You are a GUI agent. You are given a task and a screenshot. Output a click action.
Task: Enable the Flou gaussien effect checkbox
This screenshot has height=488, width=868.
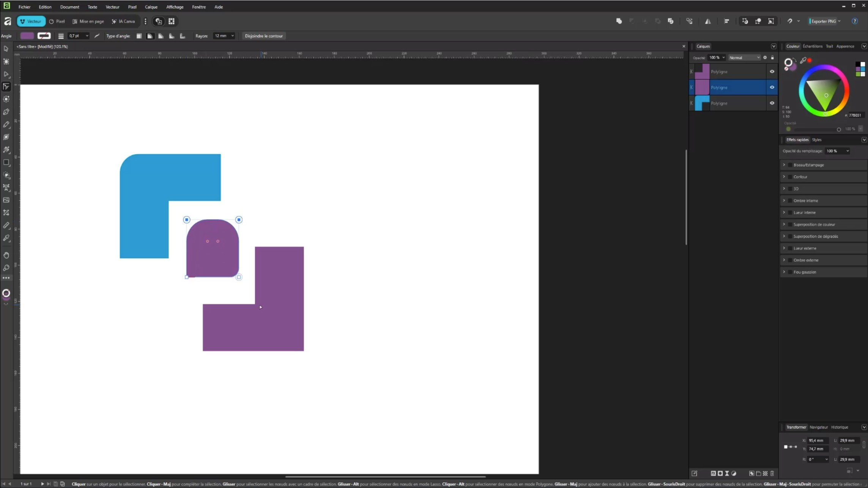790,272
